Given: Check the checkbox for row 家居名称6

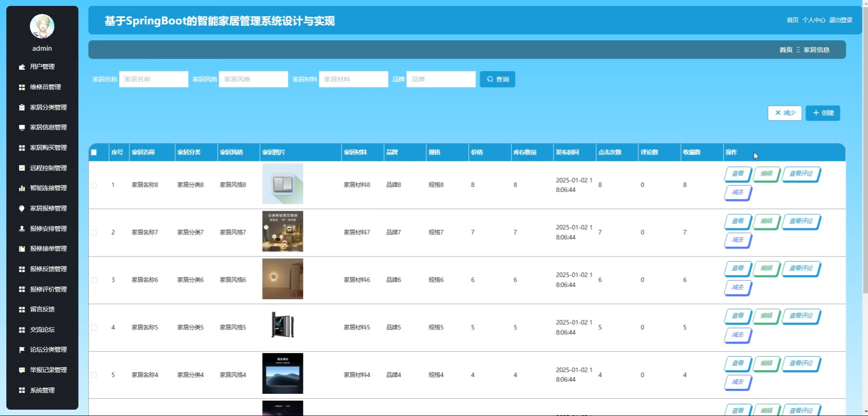Looking at the screenshot, I should click(x=94, y=280).
